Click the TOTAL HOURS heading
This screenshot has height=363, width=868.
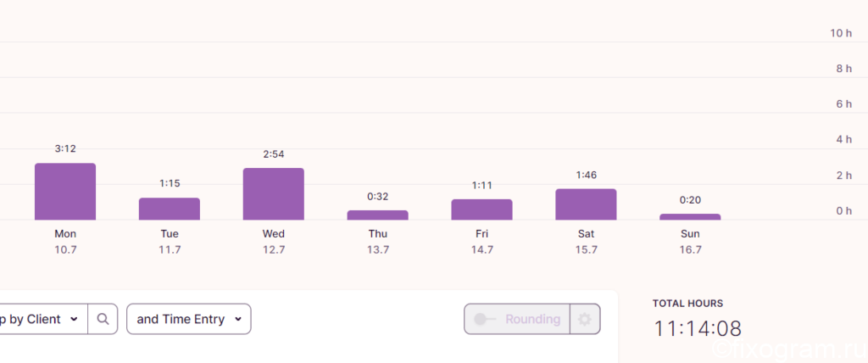(687, 303)
